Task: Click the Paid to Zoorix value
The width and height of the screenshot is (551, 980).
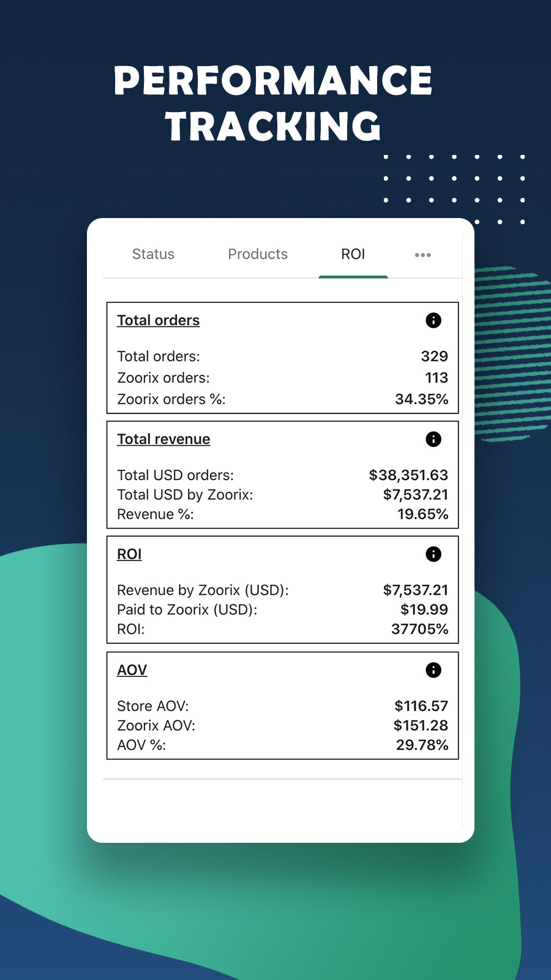Action: [x=424, y=609]
